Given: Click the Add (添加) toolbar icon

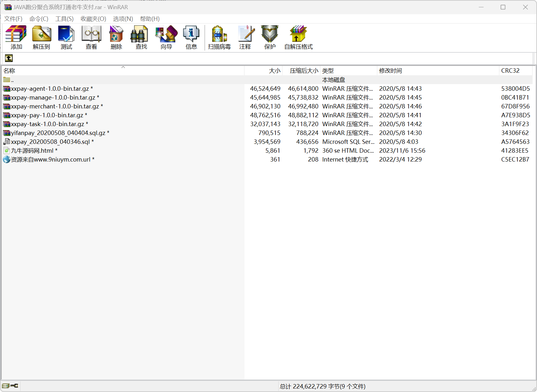Looking at the screenshot, I should click(x=16, y=37).
